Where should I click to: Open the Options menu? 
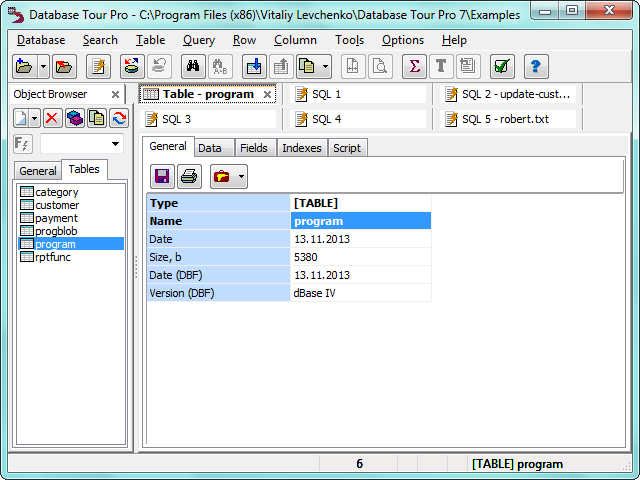coord(403,40)
